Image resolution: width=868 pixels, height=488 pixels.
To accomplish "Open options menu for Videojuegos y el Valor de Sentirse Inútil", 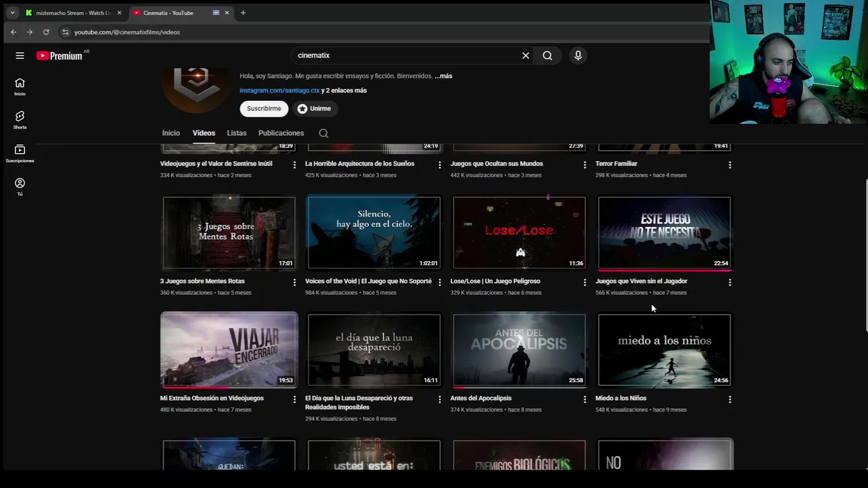I will coord(294,165).
